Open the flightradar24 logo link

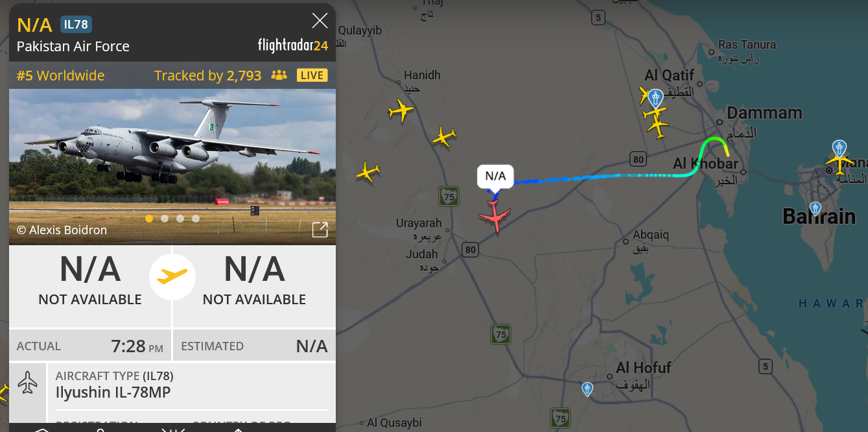[293, 45]
